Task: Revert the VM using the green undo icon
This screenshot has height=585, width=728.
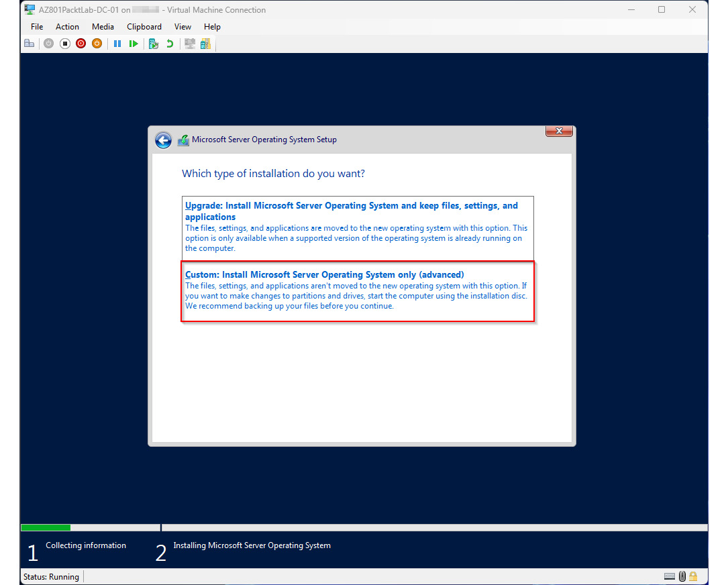Action: coord(170,44)
